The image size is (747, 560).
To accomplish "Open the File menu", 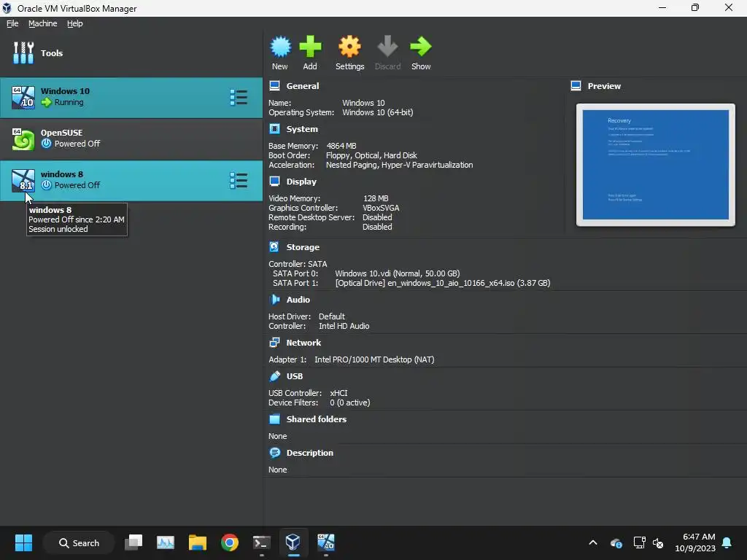I will tap(12, 23).
